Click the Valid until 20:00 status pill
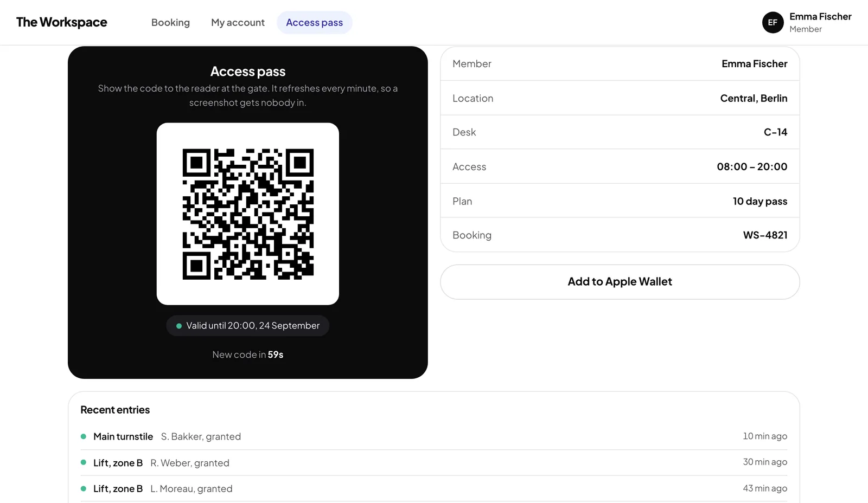This screenshot has width=868, height=503. [x=248, y=326]
